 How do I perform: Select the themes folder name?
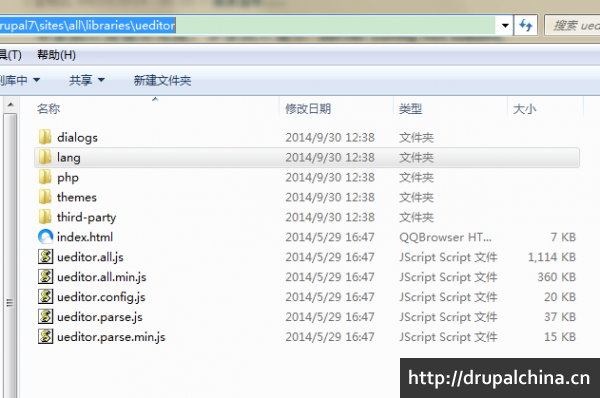point(77,197)
